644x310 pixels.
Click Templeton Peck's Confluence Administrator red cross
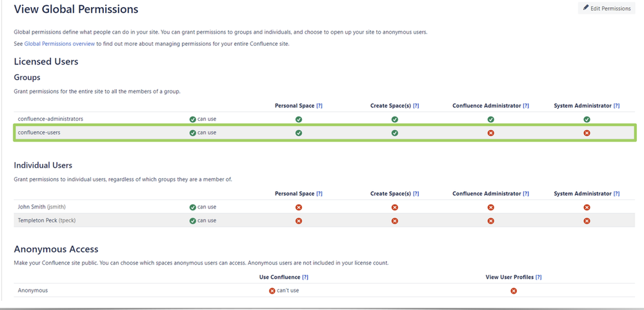coord(491,221)
